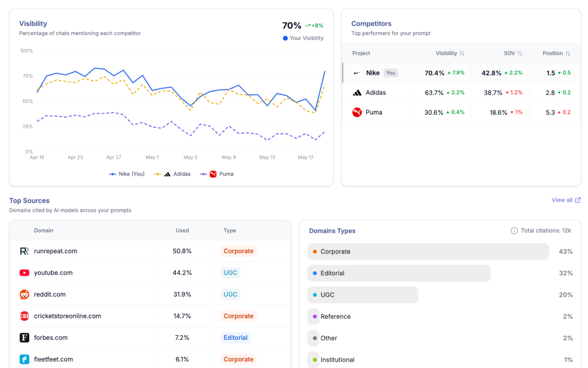
Task: Click the 70% visibility headline value
Action: [292, 25]
